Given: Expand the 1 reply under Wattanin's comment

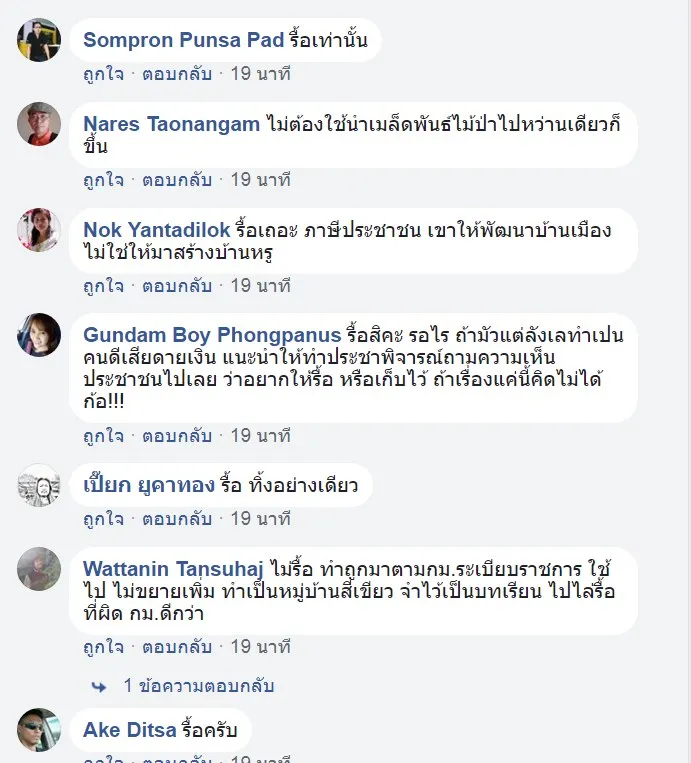Looking at the screenshot, I should (x=198, y=686).
